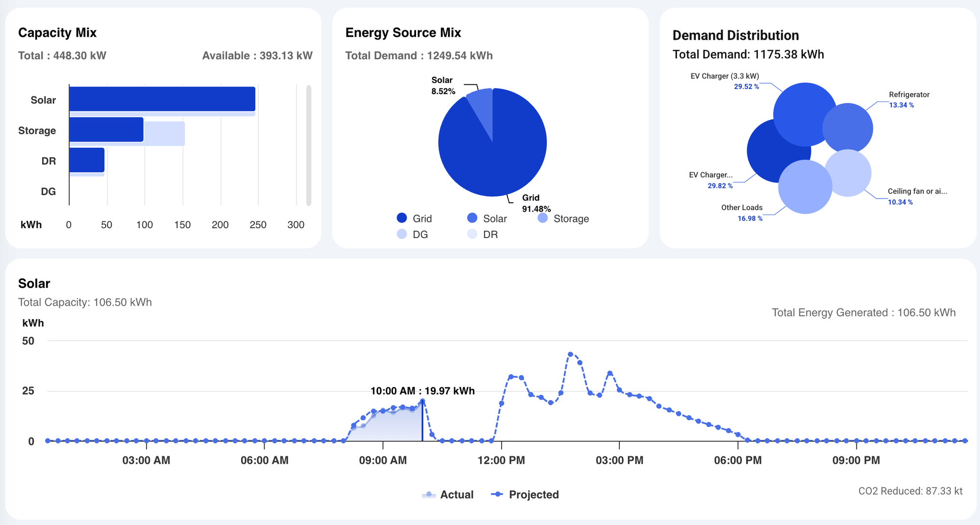Viewport: 980px width, 525px height.
Task: Toggle the Storage legend item
Action: (x=563, y=218)
